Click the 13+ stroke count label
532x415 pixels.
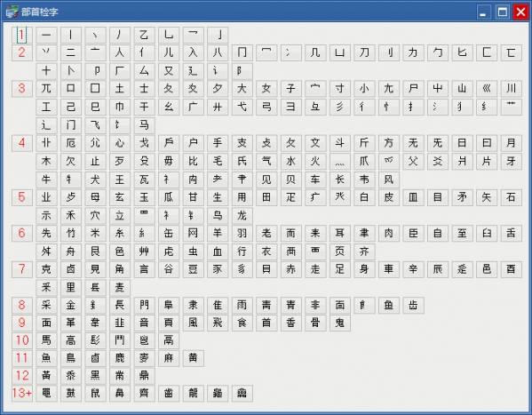pyautogui.click(x=21, y=394)
